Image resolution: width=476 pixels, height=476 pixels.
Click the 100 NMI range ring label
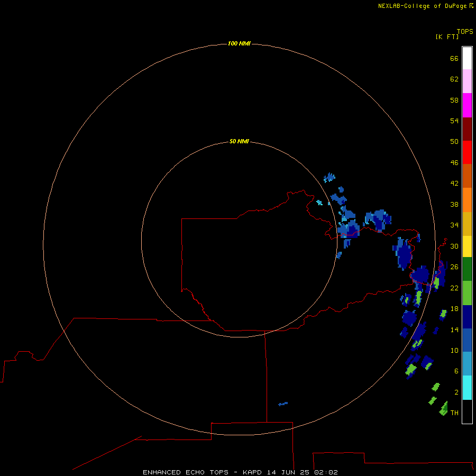[239, 43]
